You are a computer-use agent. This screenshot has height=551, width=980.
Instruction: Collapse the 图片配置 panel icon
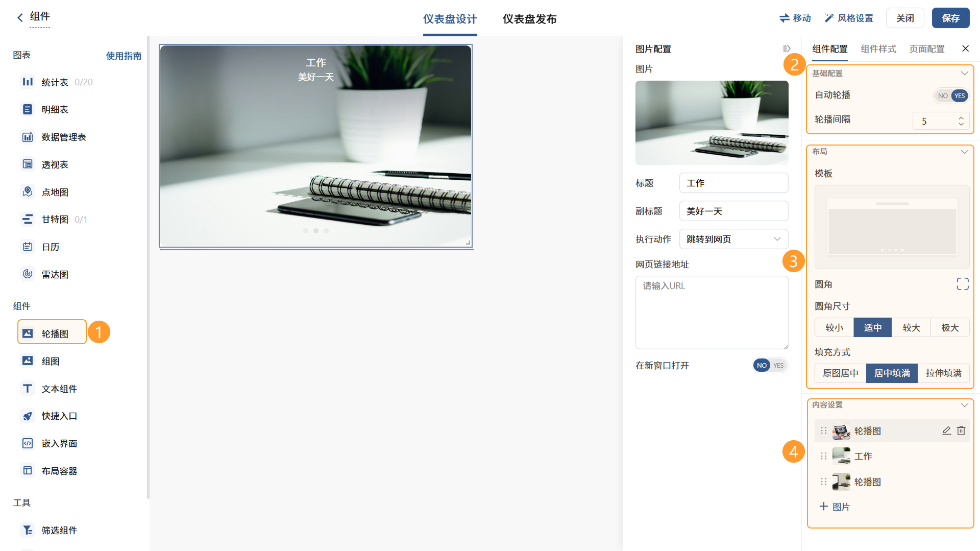tap(787, 49)
